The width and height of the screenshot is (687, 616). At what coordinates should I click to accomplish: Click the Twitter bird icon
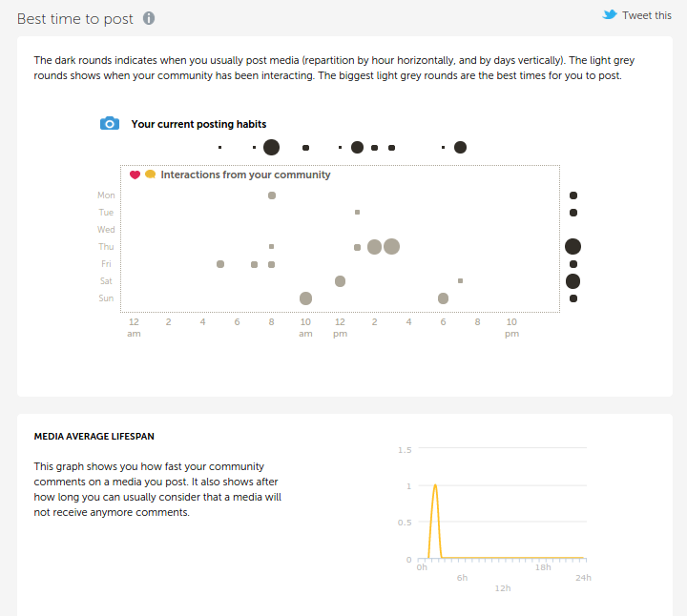[610, 15]
